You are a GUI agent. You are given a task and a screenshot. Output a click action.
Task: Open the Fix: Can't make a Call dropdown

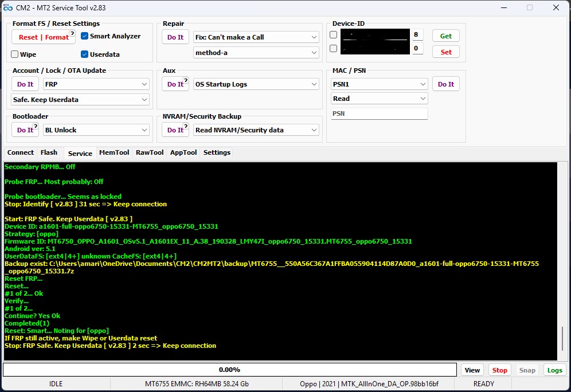256,37
